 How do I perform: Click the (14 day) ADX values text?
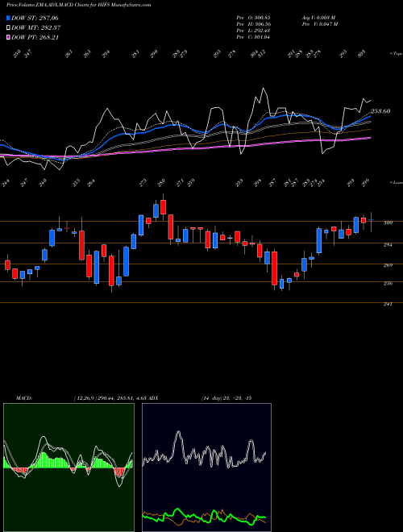coord(226,398)
